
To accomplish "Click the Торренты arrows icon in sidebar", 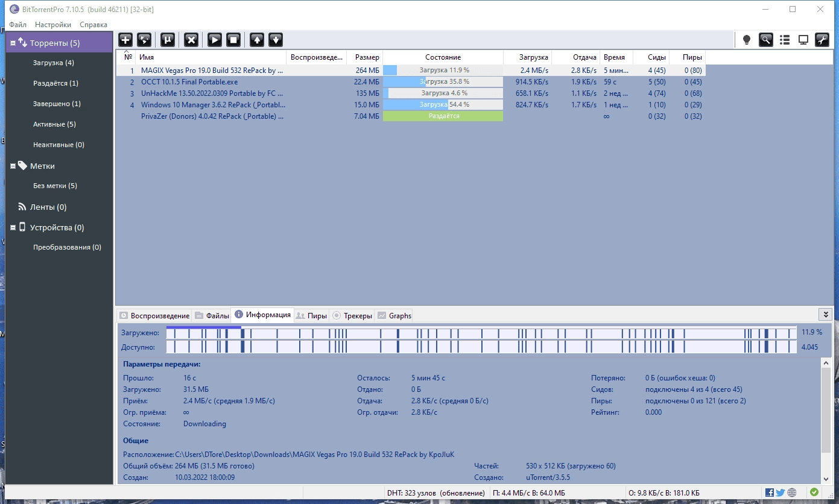I will coord(22,42).
